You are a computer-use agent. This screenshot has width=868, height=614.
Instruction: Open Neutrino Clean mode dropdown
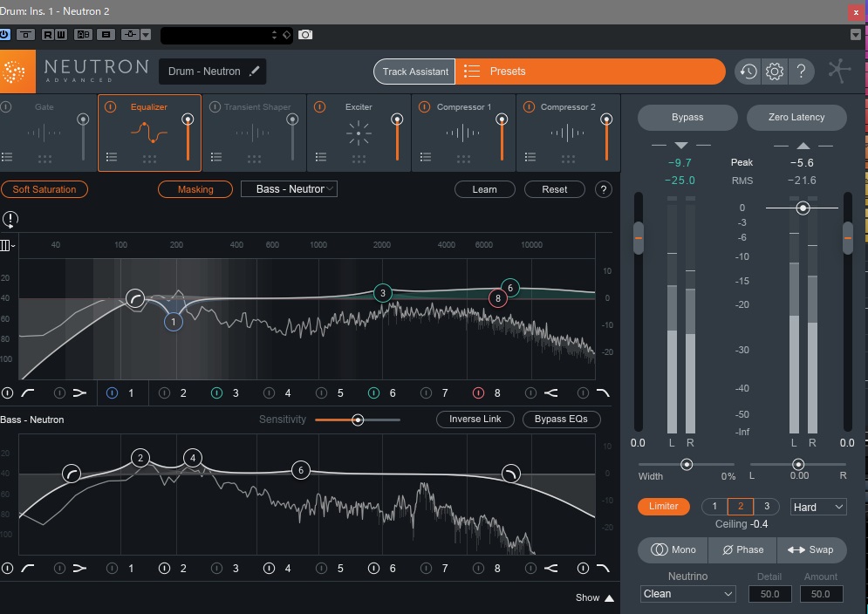pos(687,594)
